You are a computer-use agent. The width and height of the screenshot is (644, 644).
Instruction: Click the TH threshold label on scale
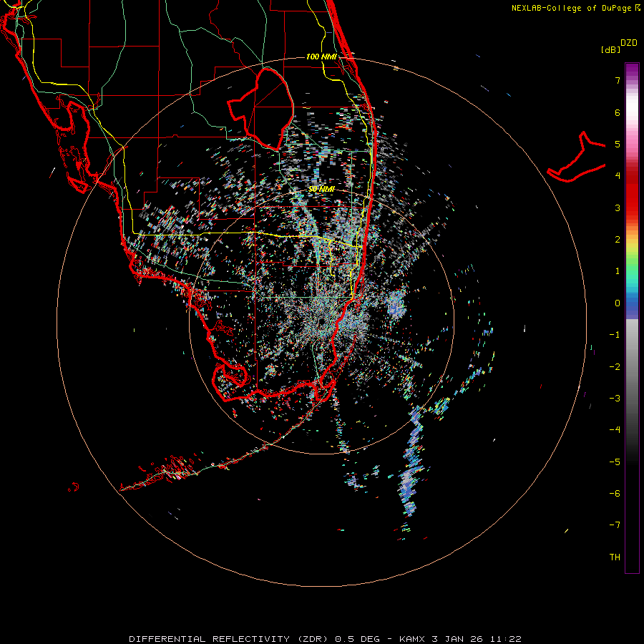(615, 557)
